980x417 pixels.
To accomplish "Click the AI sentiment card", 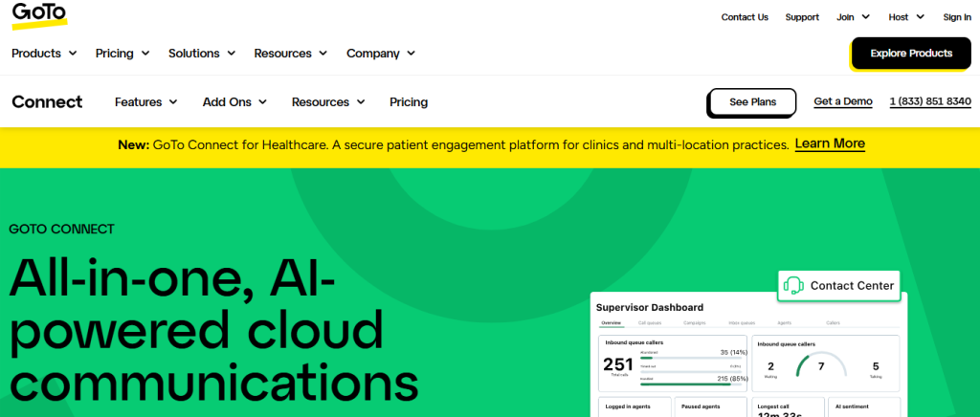I will click(x=864, y=407).
